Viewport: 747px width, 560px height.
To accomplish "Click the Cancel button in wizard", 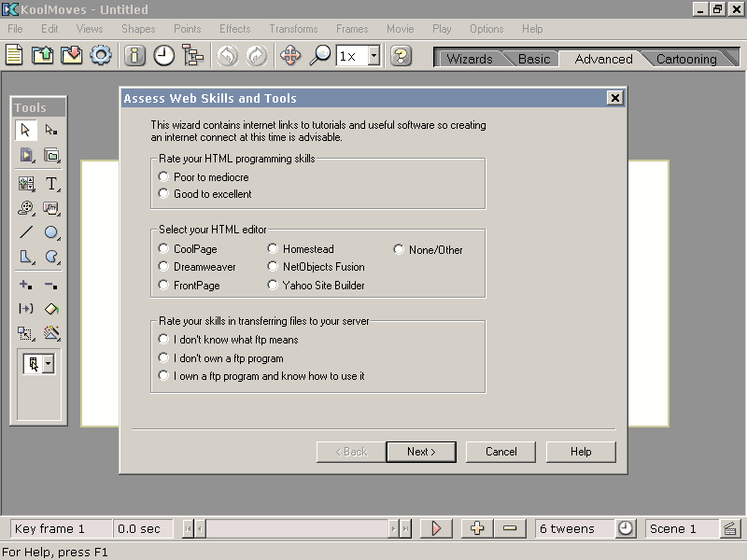I will click(500, 452).
